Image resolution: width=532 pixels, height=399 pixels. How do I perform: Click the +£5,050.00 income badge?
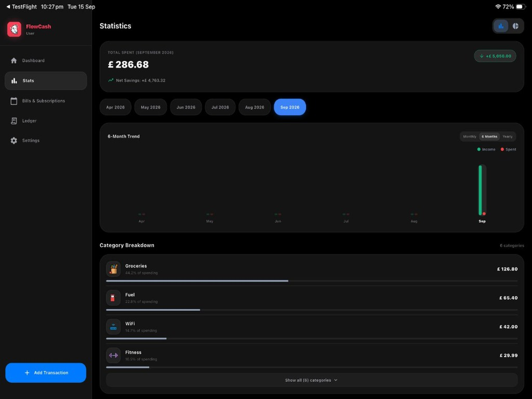click(495, 56)
